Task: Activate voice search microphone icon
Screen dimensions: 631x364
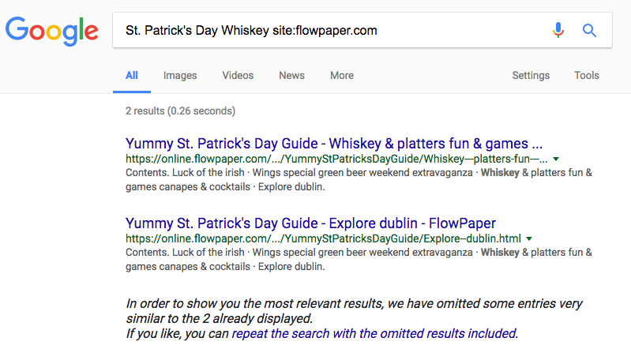Action: [x=558, y=30]
